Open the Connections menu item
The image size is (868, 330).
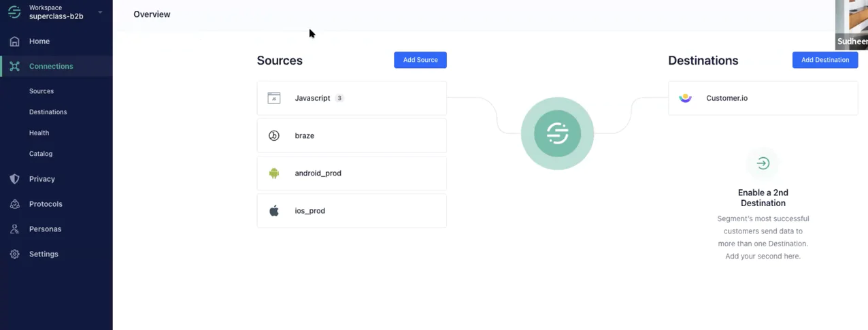[x=51, y=67]
